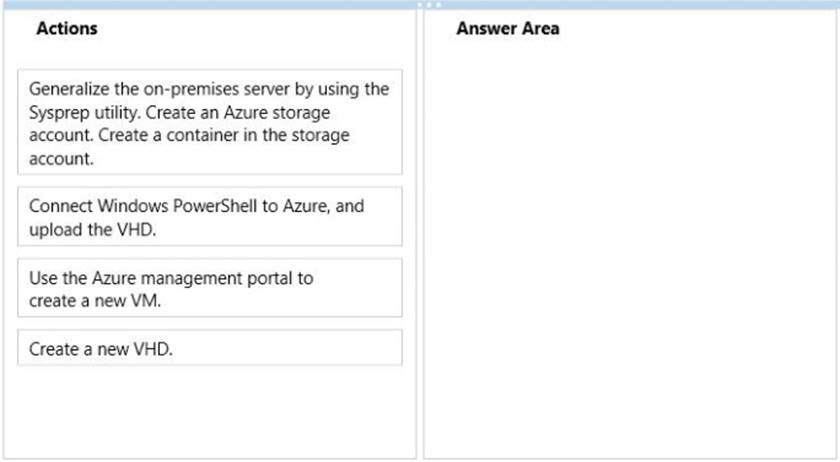Screen dimensions: 840x462
Task: Pick the Create a new VHD action
Action: pos(209,348)
